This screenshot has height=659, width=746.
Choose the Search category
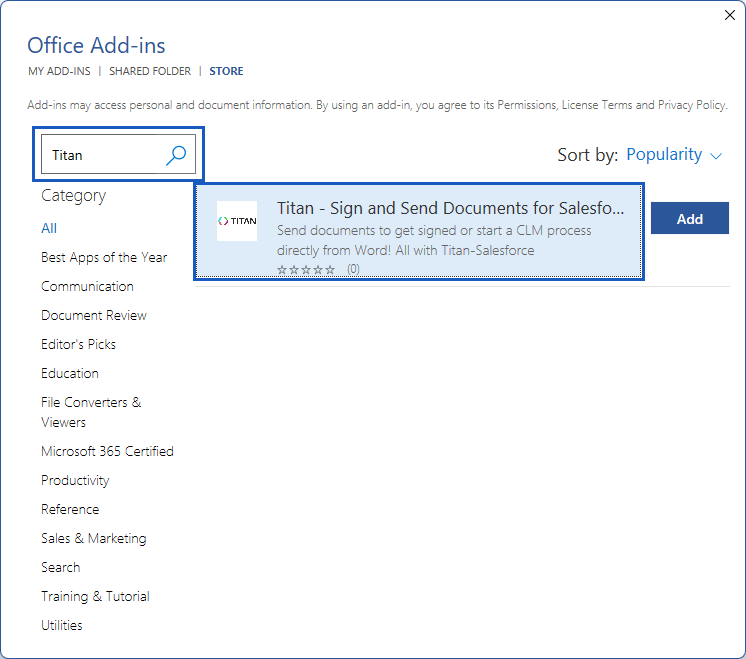click(x=60, y=568)
